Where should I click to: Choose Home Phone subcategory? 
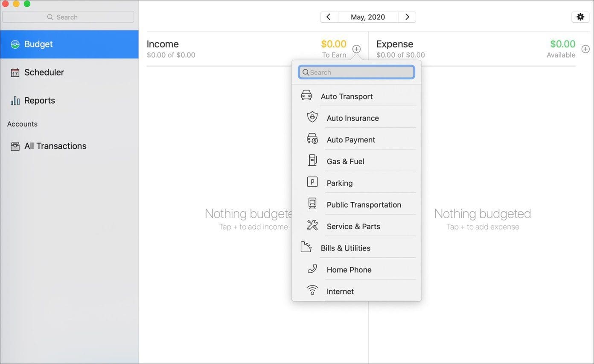click(x=356, y=270)
